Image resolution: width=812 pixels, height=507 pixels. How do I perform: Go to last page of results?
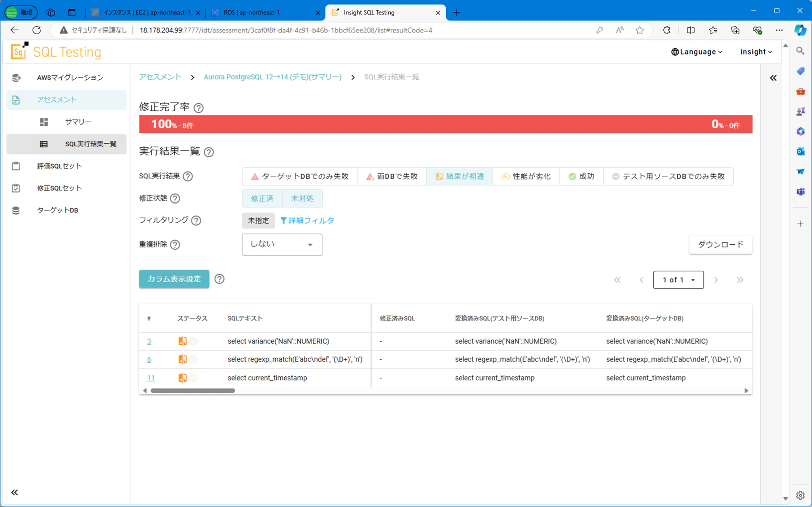click(740, 280)
